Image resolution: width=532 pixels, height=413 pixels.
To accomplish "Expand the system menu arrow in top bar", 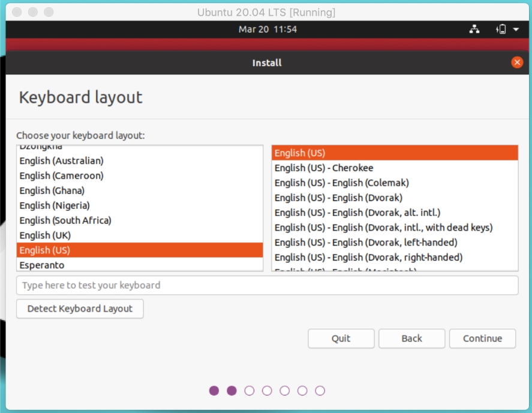I will pos(516,29).
